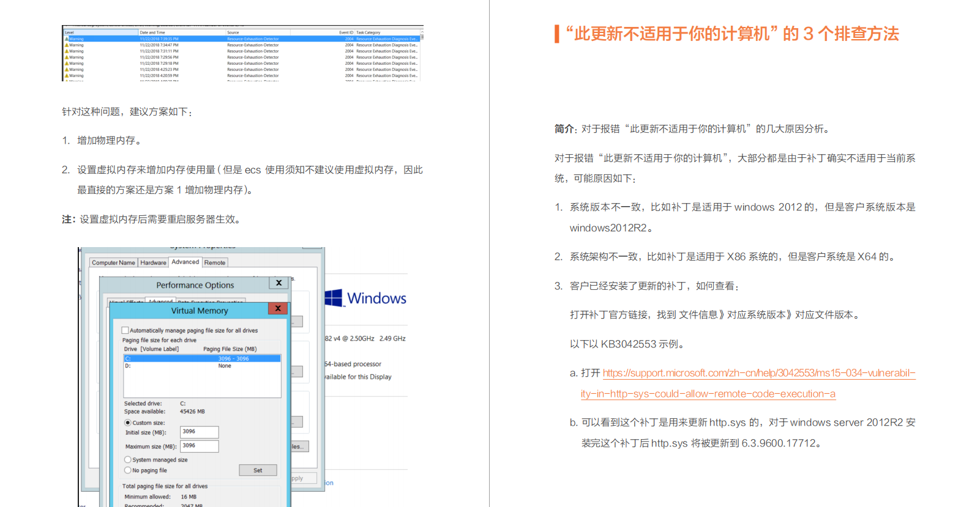
Task: Open the Remote tab
Action: click(215, 263)
